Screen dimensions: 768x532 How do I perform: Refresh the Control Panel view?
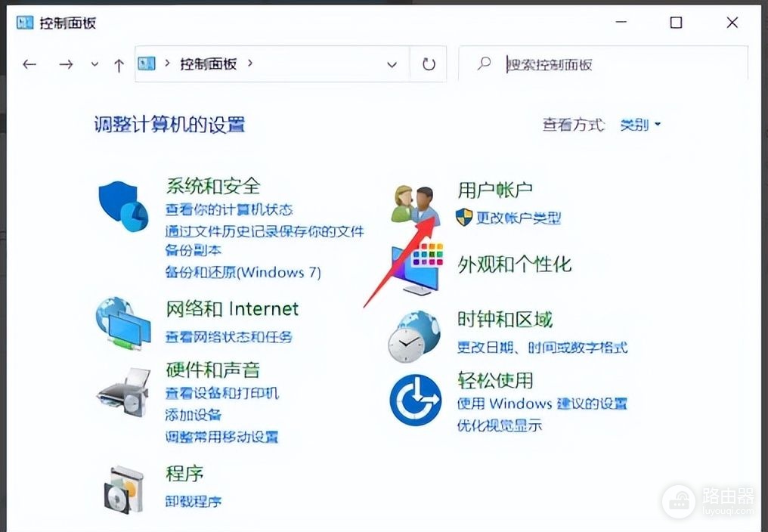pyautogui.click(x=429, y=64)
